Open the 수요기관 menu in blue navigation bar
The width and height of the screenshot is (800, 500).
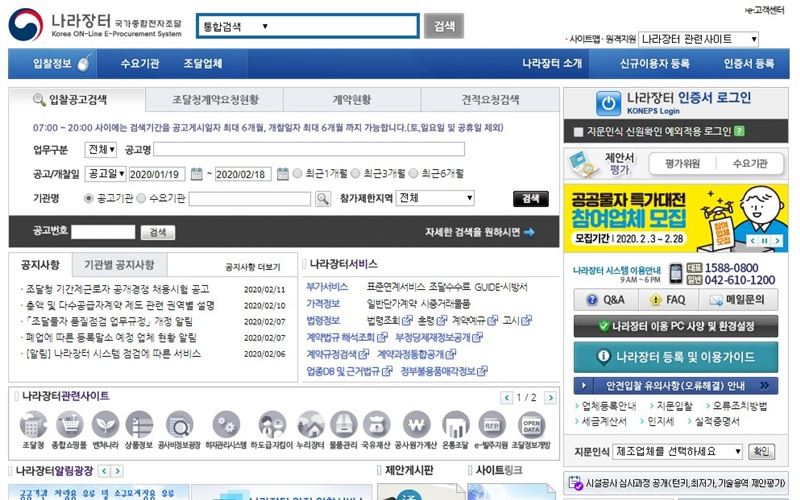pyautogui.click(x=140, y=64)
